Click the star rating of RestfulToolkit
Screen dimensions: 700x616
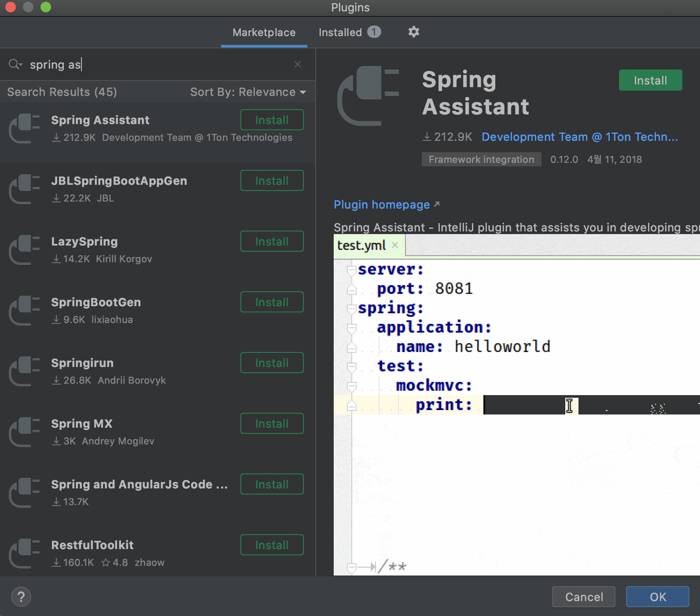[114, 562]
